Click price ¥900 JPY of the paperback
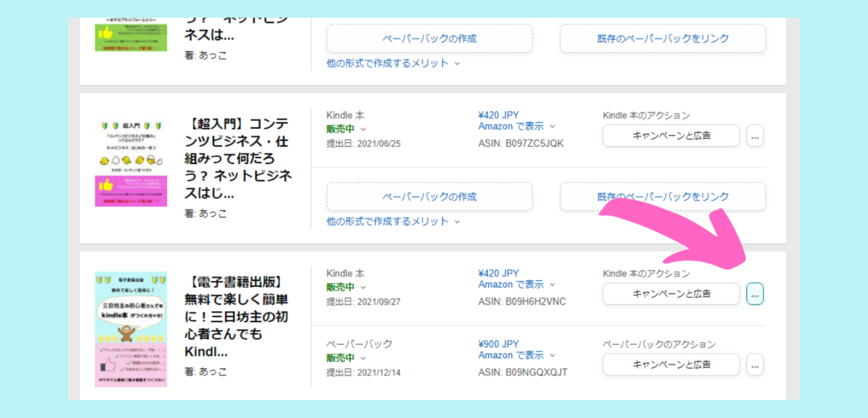This screenshot has width=868, height=418. pos(498,344)
